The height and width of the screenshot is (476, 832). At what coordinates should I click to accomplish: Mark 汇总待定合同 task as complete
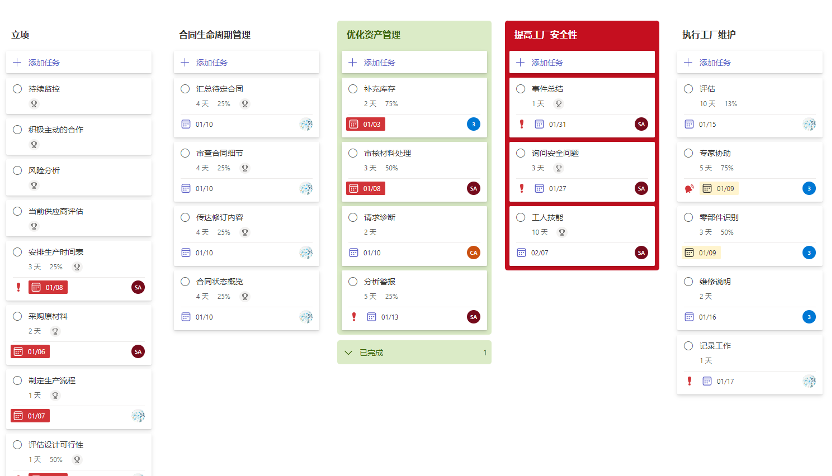point(185,89)
